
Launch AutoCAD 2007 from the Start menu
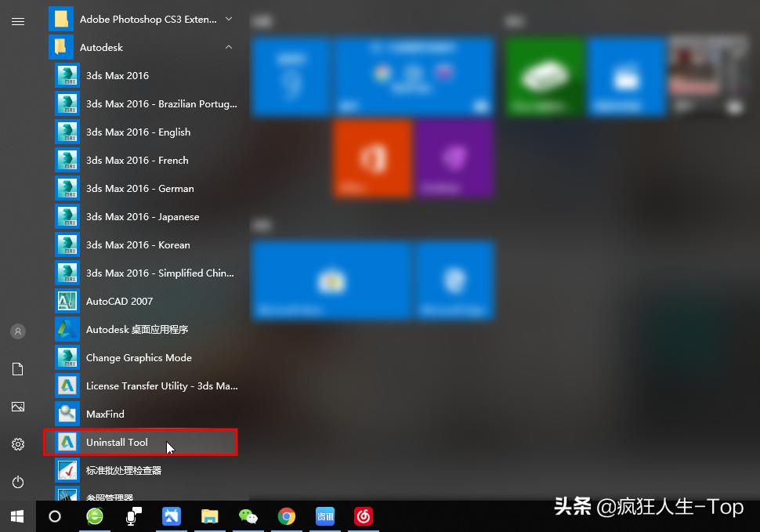(x=118, y=301)
